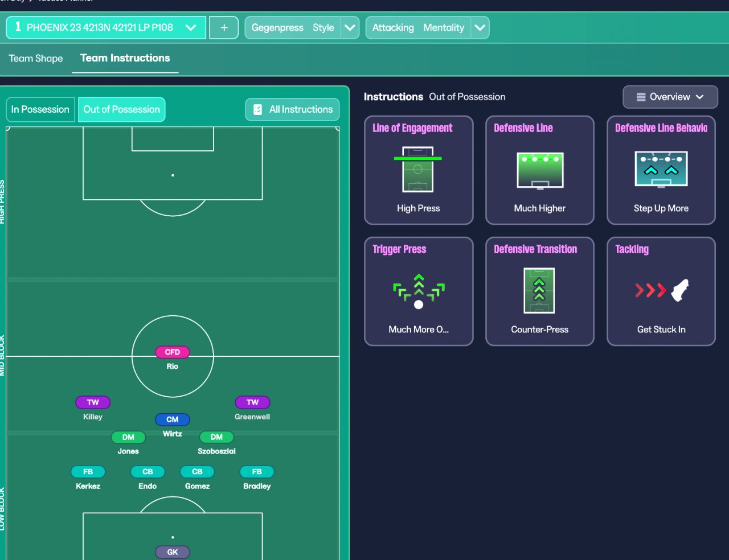Select Kerkez's FB role badge
The image size is (729, 560).
pos(88,472)
